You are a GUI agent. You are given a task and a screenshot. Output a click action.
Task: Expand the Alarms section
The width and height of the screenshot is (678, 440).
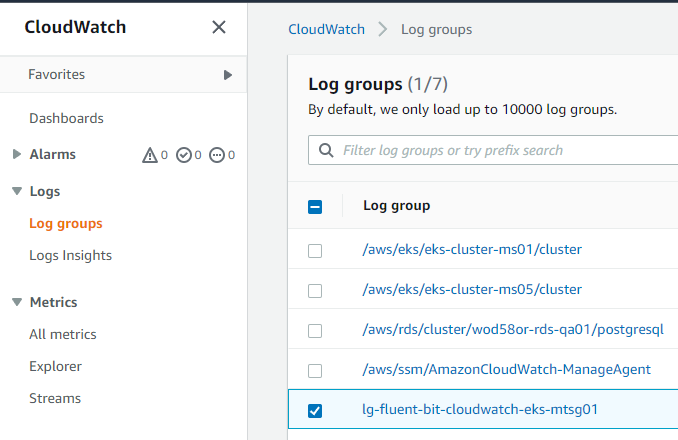coord(16,155)
